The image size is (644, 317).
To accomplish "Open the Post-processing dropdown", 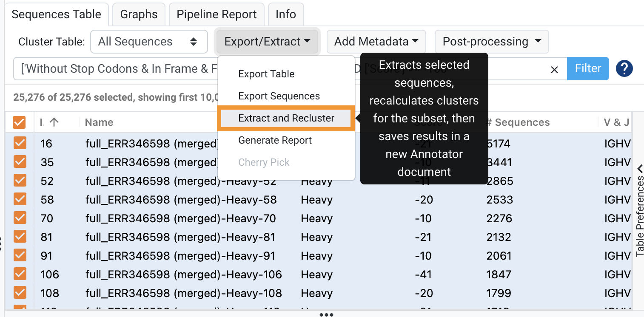I will coord(492,42).
